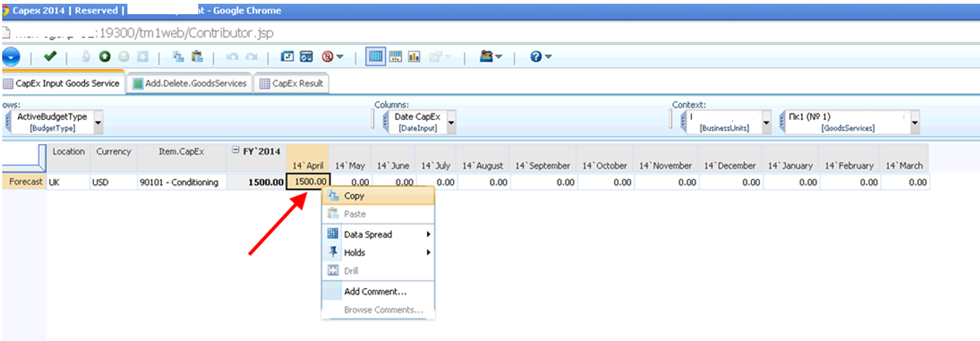Screen dimensions: 980x341
Task: Click the UK location cell
Action: 68,182
